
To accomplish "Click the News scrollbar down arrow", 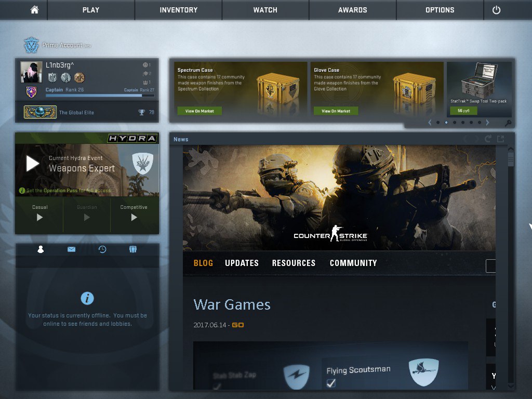I will tap(511, 387).
